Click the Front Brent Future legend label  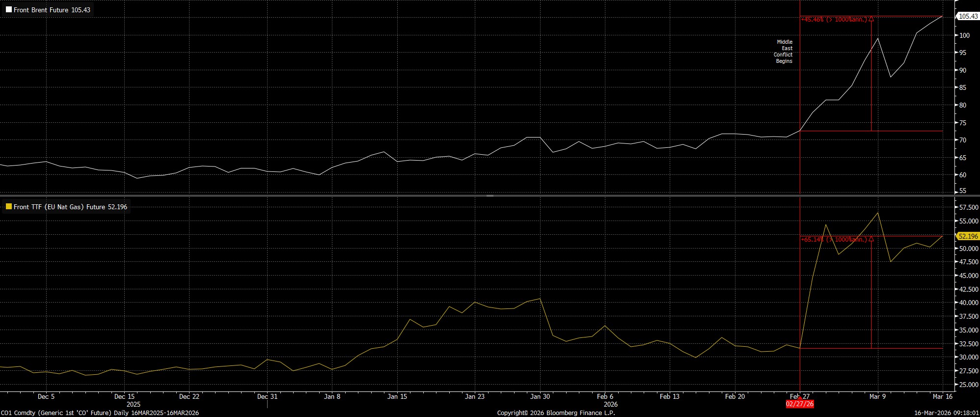point(52,10)
